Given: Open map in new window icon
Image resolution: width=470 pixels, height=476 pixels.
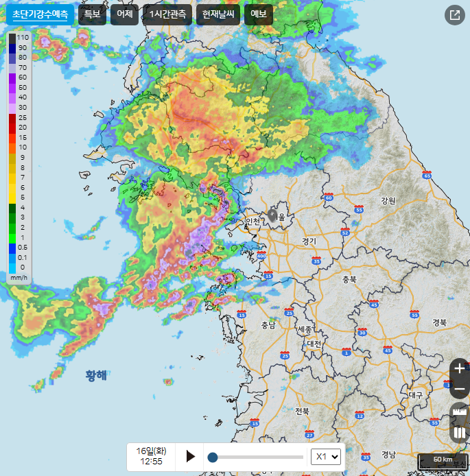Looking at the screenshot, I should (x=454, y=15).
